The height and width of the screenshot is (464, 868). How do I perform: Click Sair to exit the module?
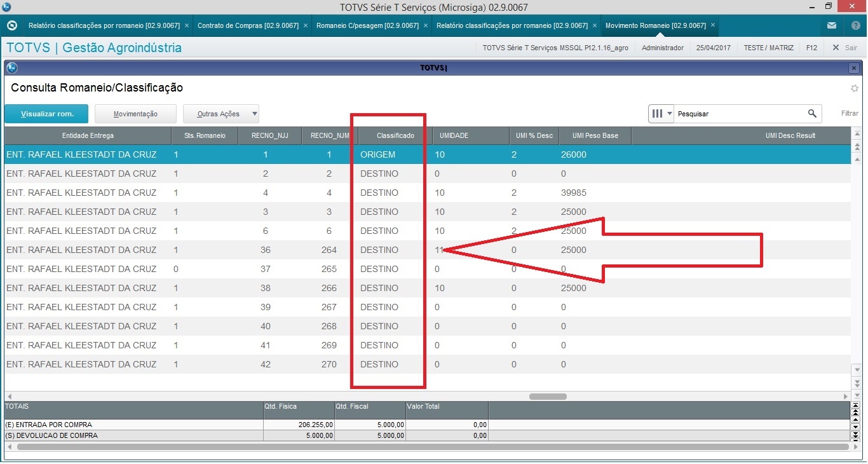tap(845, 48)
